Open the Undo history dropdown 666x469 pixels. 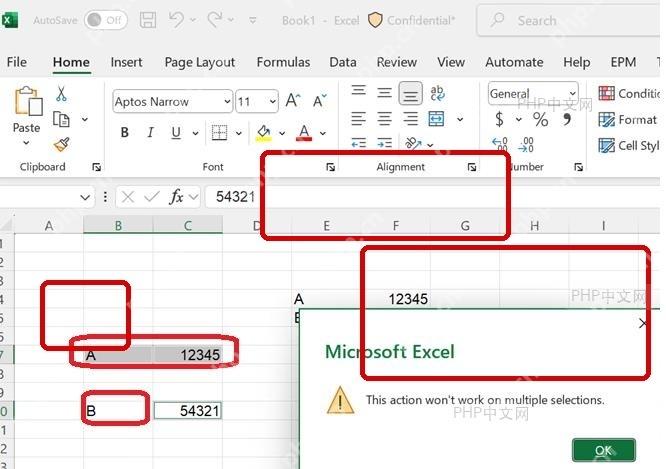coord(193,20)
